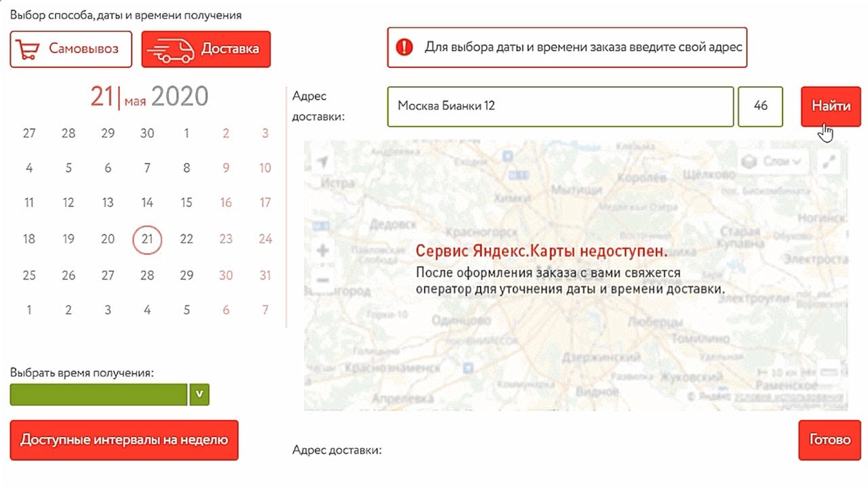Select calendar date 13
Viewport: 868px width, 488px height.
(x=108, y=203)
